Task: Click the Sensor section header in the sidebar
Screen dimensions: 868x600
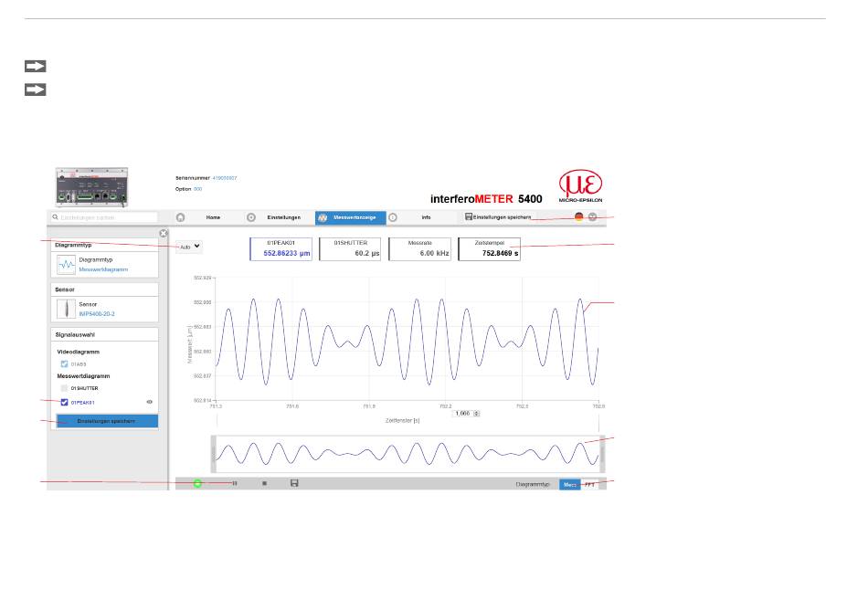Action: coord(105,289)
